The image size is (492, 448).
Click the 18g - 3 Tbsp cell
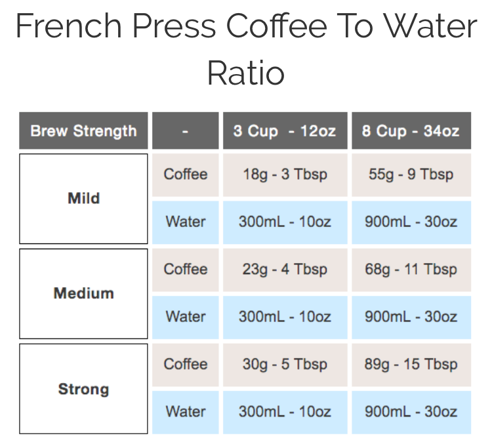[285, 174]
